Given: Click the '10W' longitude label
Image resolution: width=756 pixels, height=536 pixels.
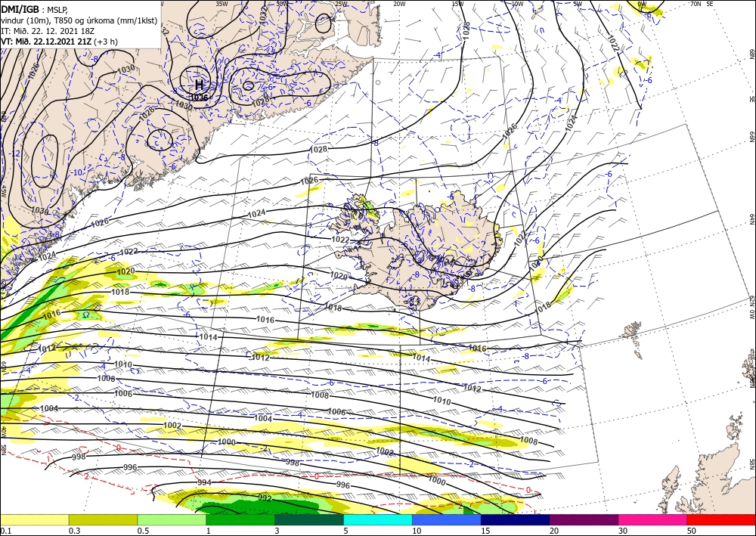Looking at the screenshot, I should (x=517, y=4).
